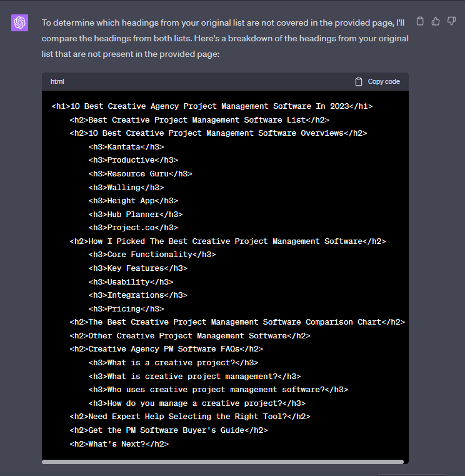Viewport: 465px width, 476px height.
Task: Click the horizontal scrollbar under the code block
Action: (x=222, y=462)
